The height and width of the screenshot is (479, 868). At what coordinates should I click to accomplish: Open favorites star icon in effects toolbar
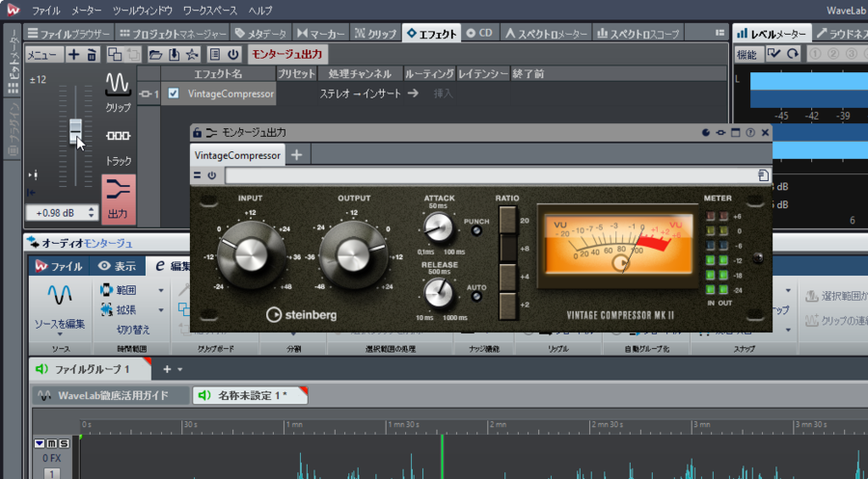(192, 54)
